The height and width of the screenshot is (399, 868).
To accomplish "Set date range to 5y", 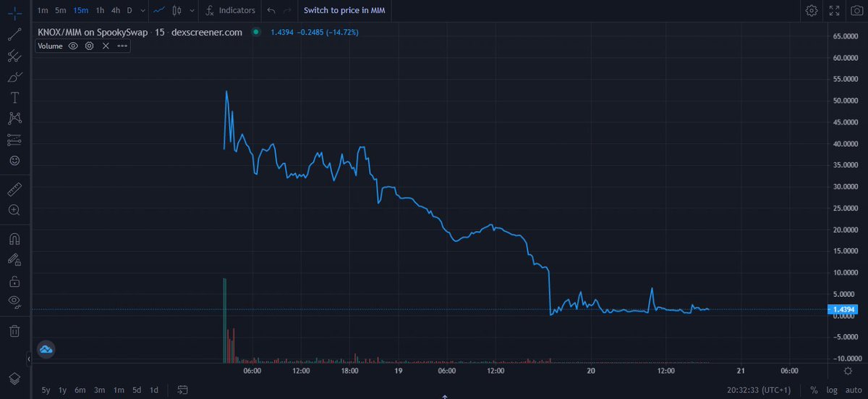I will point(46,390).
